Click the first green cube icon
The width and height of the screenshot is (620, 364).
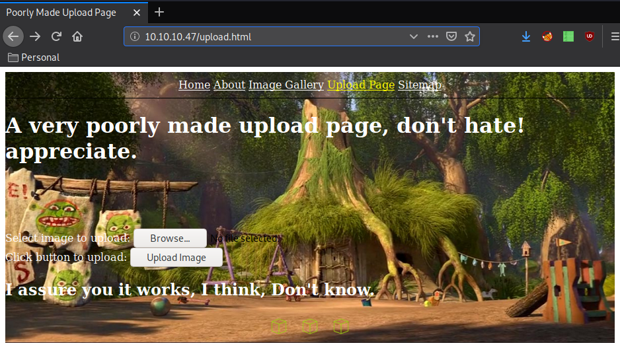pyautogui.click(x=279, y=326)
